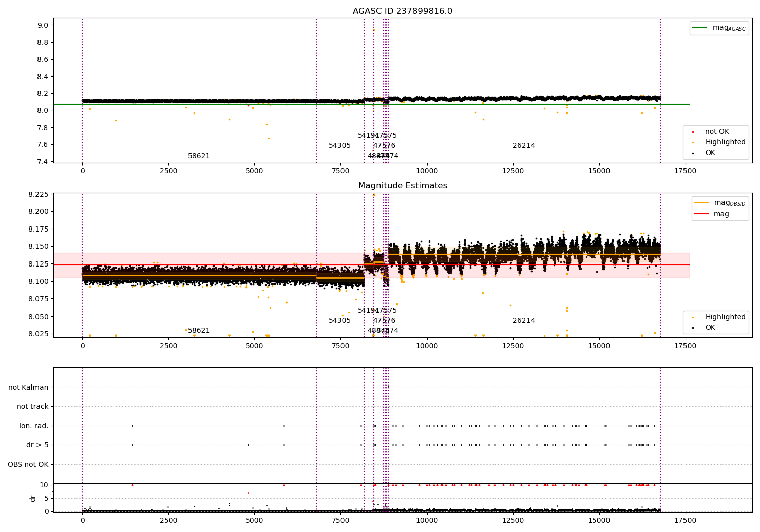Click the 'OBS not OK' row label
760x532 pixels.
pyautogui.click(x=28, y=464)
